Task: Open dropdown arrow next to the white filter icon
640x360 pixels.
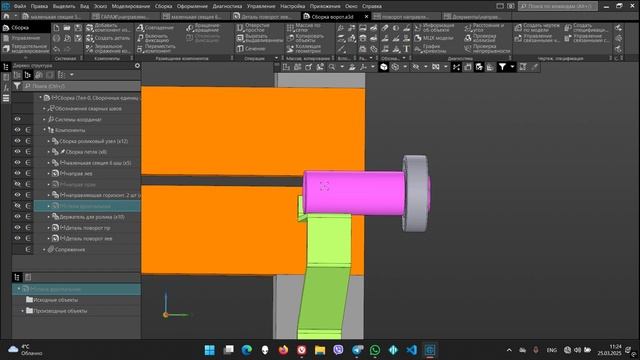Action: pyautogui.click(x=512, y=67)
